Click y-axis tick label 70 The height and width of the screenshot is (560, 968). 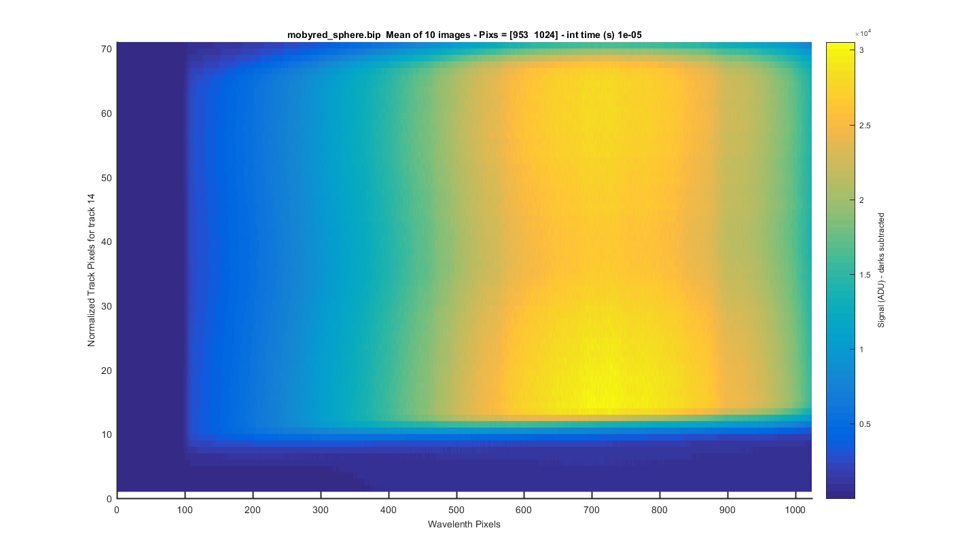pyautogui.click(x=107, y=50)
